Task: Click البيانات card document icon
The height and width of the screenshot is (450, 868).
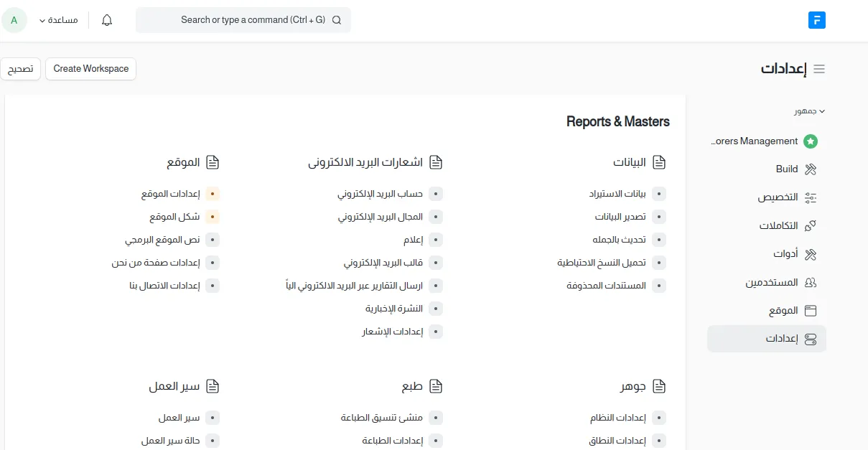Action: tap(659, 163)
